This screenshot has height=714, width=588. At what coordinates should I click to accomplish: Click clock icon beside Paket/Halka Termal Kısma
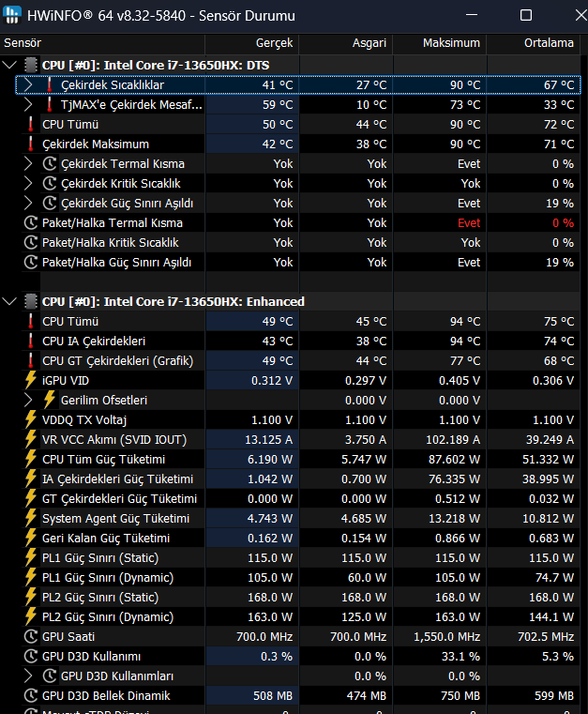[x=31, y=222]
